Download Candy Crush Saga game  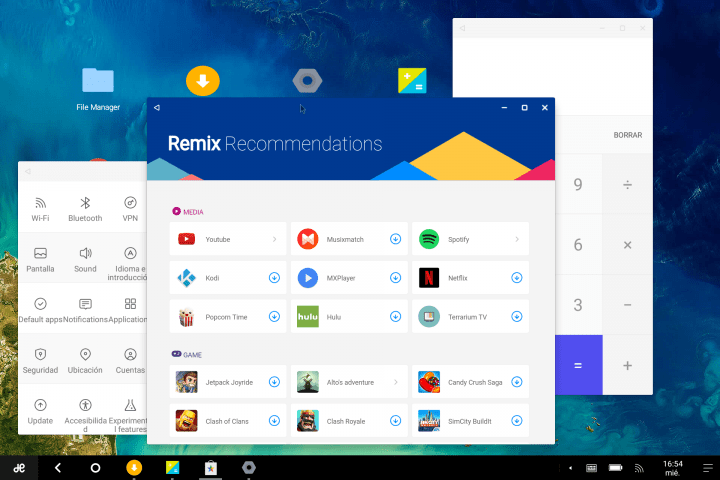tap(517, 382)
